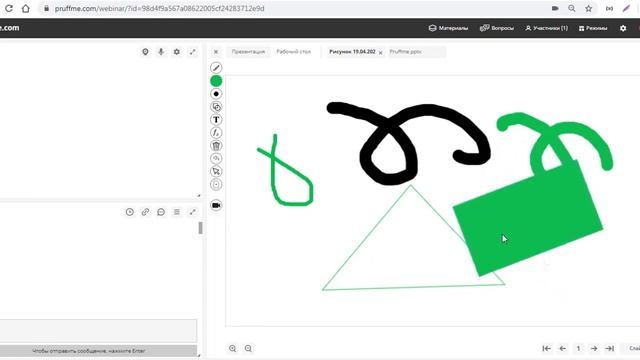Click the green filled rectangle on canvas
The width and height of the screenshot is (640, 360).
(528, 218)
